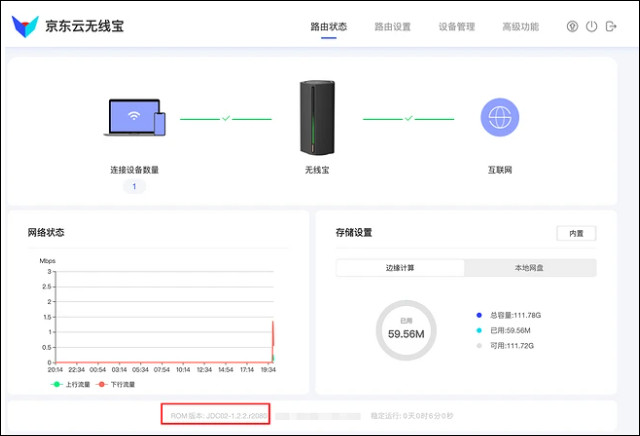Viewport: 640px width, 436px height.
Task: Select the 本地网盘 storage tab
Action: pyautogui.click(x=529, y=268)
